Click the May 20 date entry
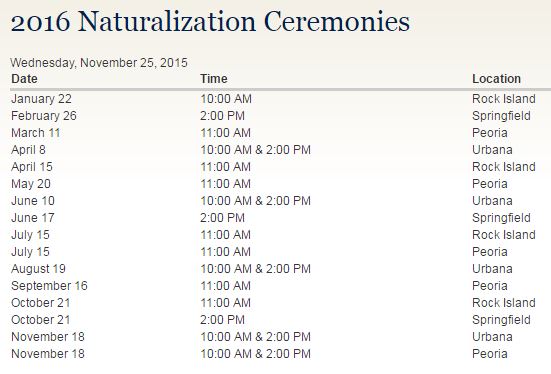The width and height of the screenshot is (551, 374). [x=31, y=184]
